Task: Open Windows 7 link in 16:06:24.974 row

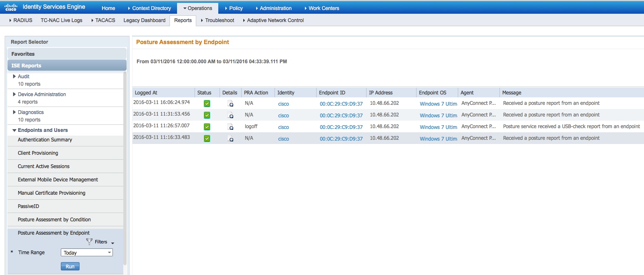Action: 438,104
